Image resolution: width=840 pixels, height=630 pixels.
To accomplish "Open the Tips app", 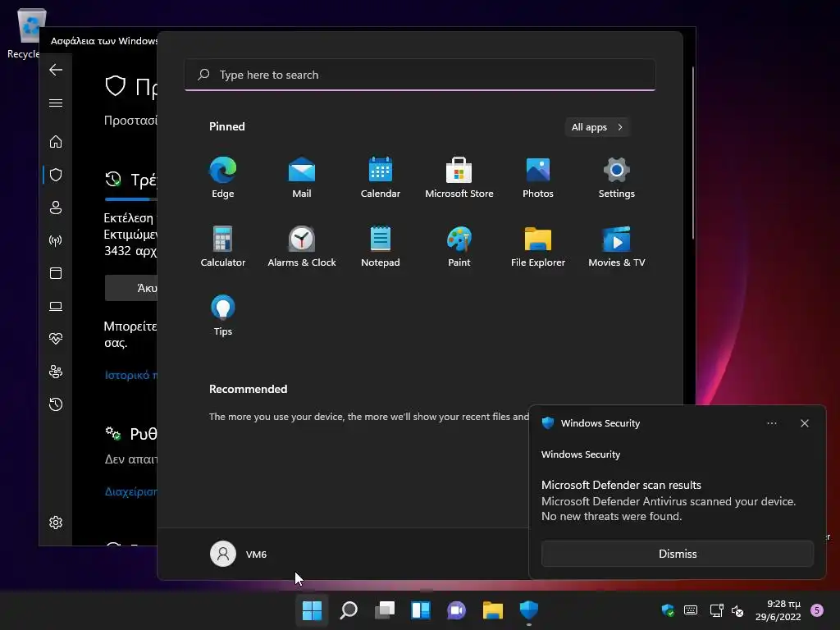I will 223,316.
